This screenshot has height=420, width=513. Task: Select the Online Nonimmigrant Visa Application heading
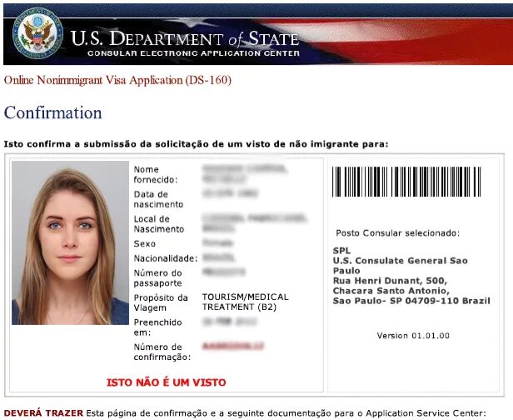(117, 80)
